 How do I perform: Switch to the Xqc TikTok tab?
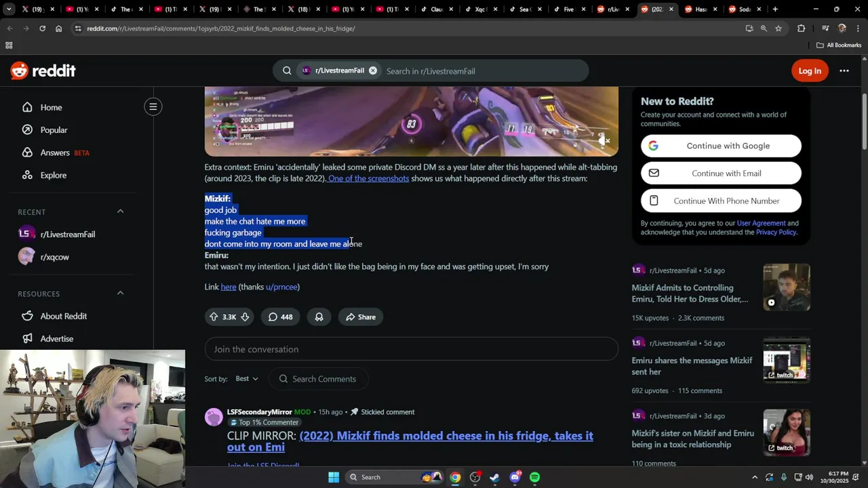(481, 9)
